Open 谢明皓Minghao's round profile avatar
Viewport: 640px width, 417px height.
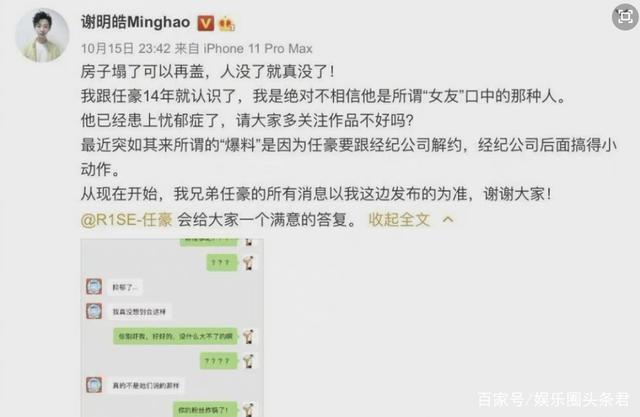[x=42, y=35]
